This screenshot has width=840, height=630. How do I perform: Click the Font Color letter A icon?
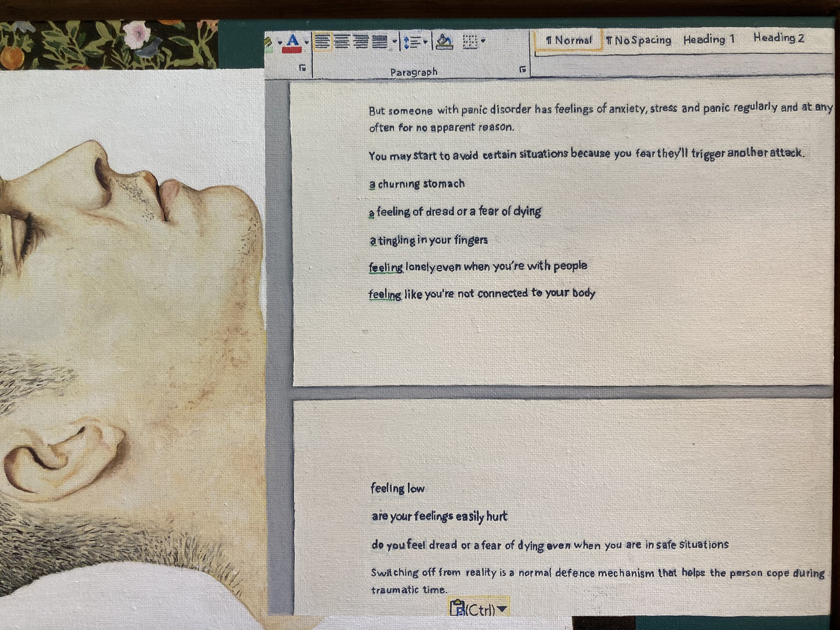[x=292, y=40]
